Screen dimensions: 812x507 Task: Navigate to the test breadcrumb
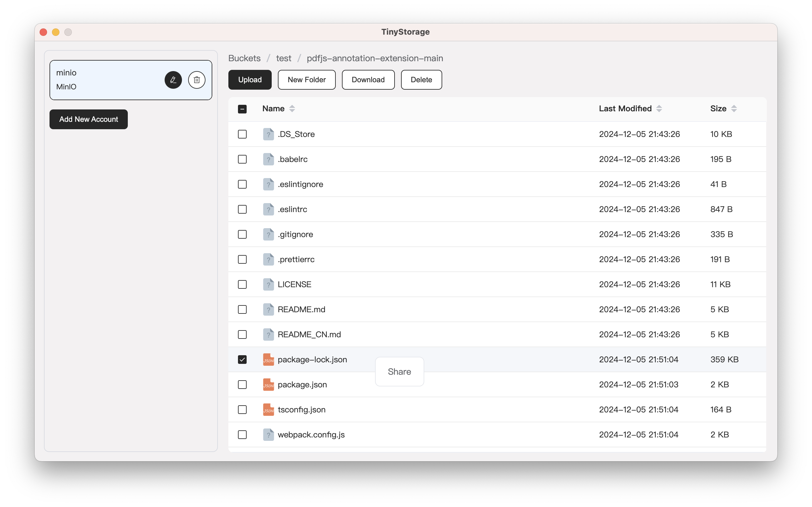[x=283, y=58]
